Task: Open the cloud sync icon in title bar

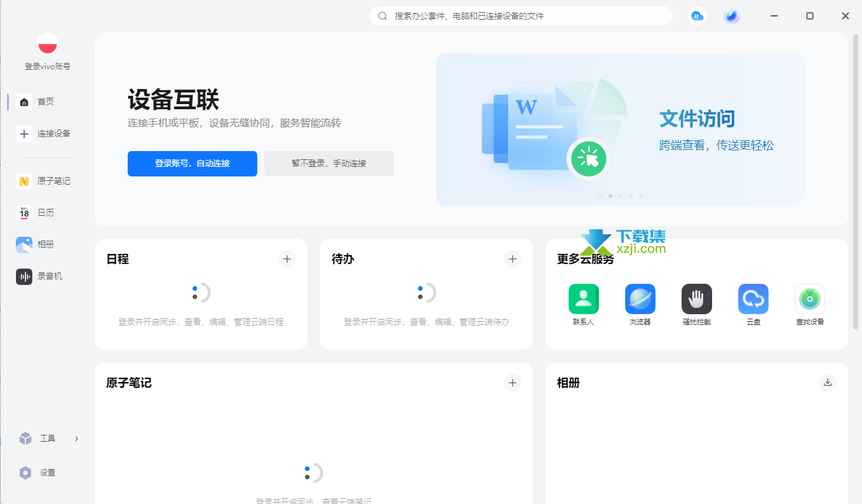Action: point(697,16)
